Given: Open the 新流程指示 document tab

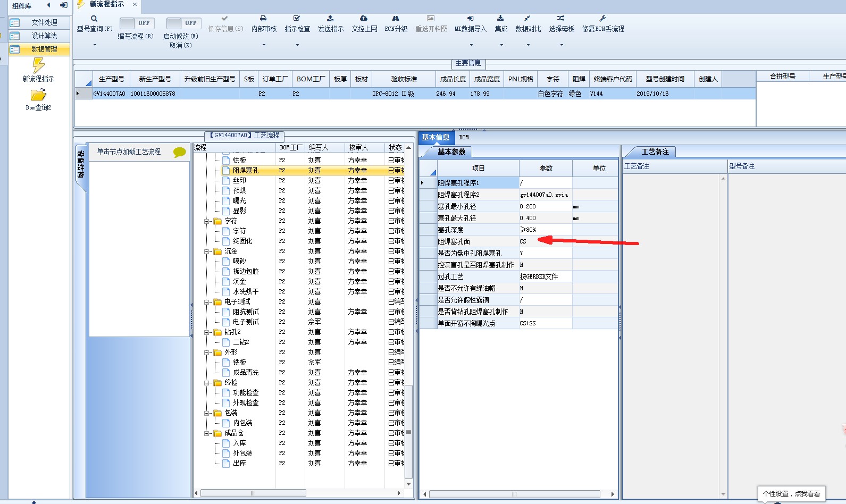Looking at the screenshot, I should [106, 4].
